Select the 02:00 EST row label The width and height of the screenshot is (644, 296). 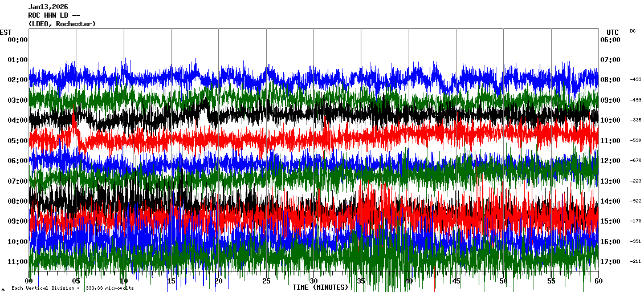(18, 80)
